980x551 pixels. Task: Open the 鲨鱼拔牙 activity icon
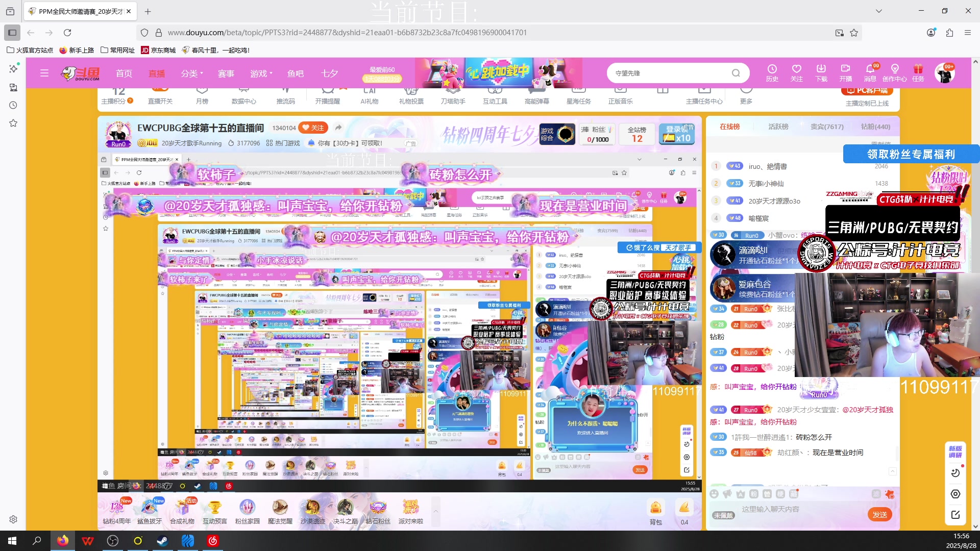pos(150,512)
